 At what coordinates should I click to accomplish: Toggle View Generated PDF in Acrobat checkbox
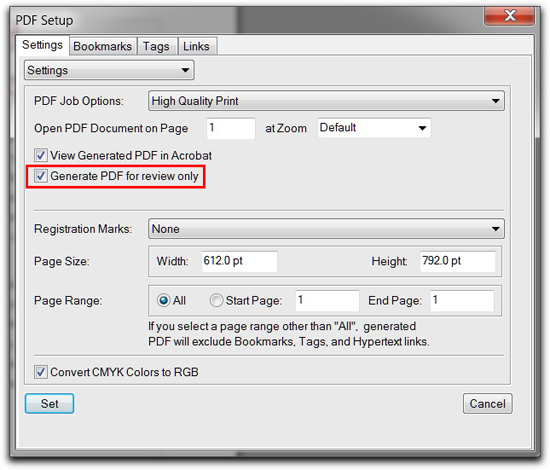41,155
